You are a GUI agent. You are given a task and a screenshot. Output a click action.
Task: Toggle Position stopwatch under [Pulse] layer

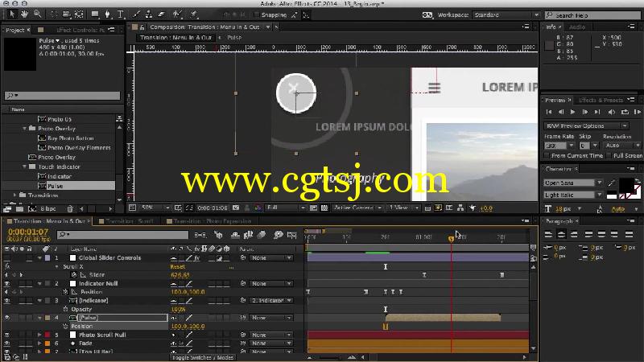tap(65, 327)
